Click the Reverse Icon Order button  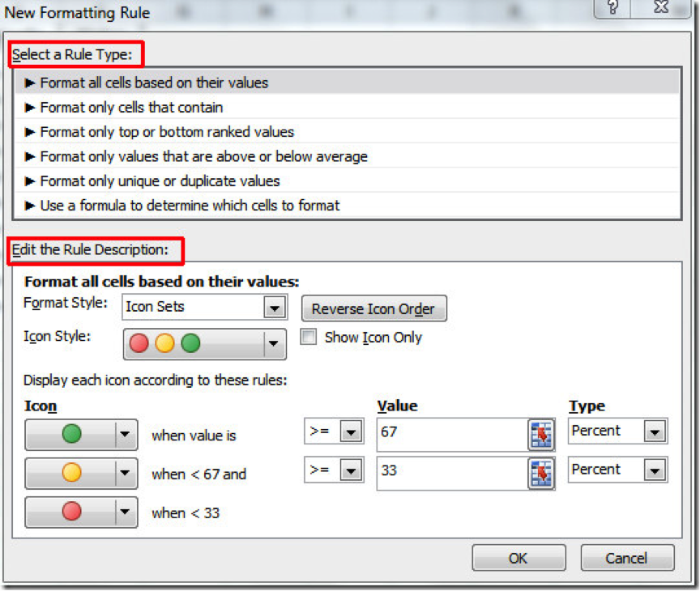(x=373, y=308)
